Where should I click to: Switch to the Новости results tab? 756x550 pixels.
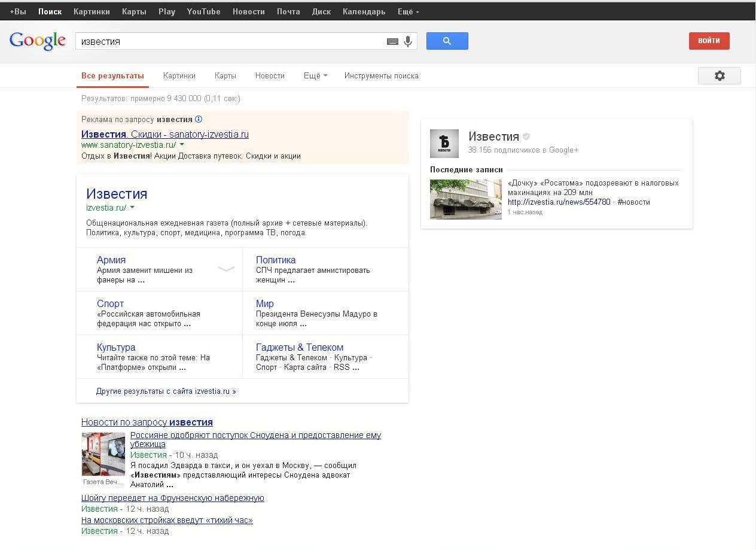coord(270,75)
